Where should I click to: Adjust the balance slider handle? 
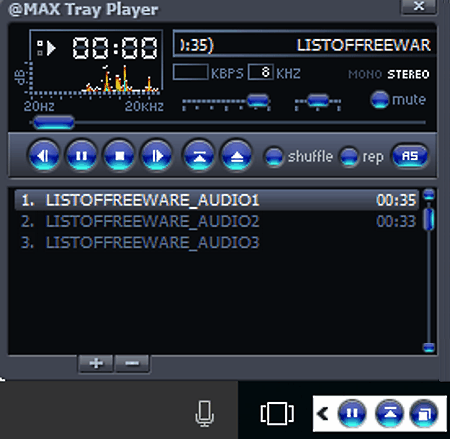[x=318, y=100]
